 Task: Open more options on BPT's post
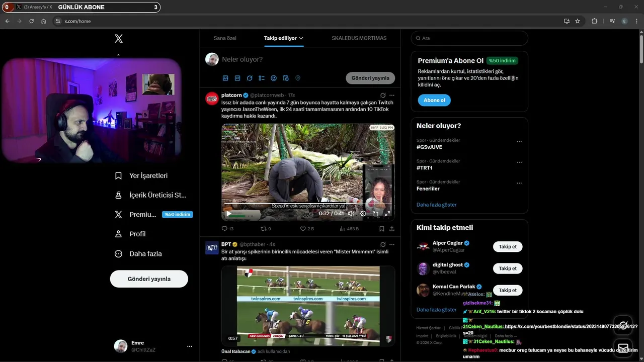coord(392,244)
